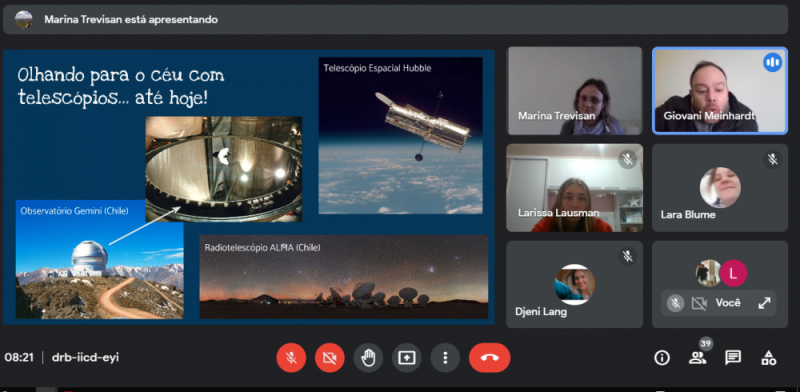Image resolution: width=800 pixels, height=392 pixels.
Task: Expand your self-view tile arrow icon
Action: (x=764, y=303)
